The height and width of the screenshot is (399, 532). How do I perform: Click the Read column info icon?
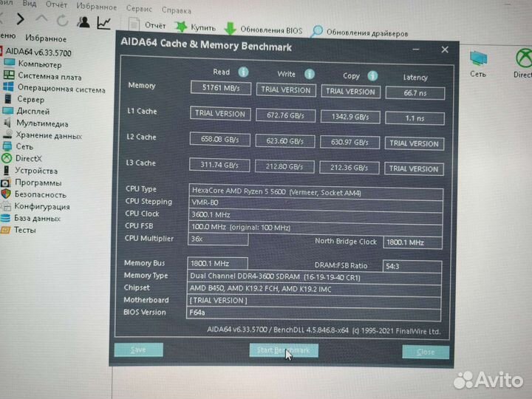[243, 72]
